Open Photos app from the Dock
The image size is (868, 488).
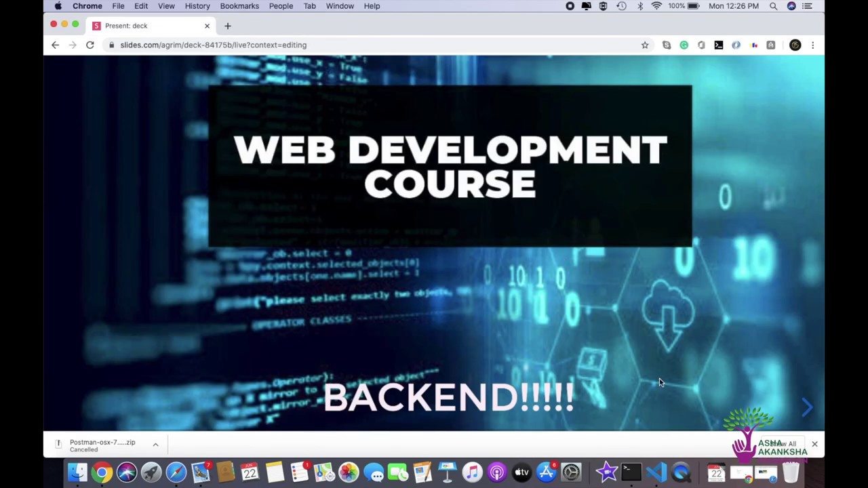click(x=349, y=472)
